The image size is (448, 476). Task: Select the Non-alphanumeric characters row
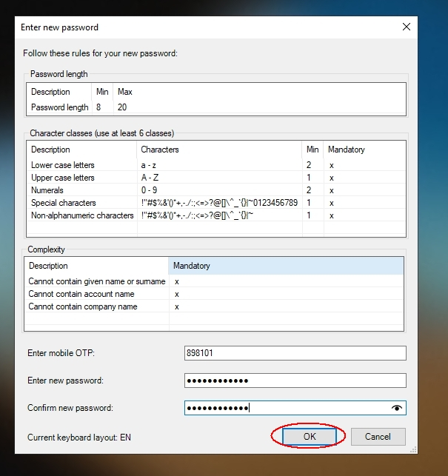(82, 215)
